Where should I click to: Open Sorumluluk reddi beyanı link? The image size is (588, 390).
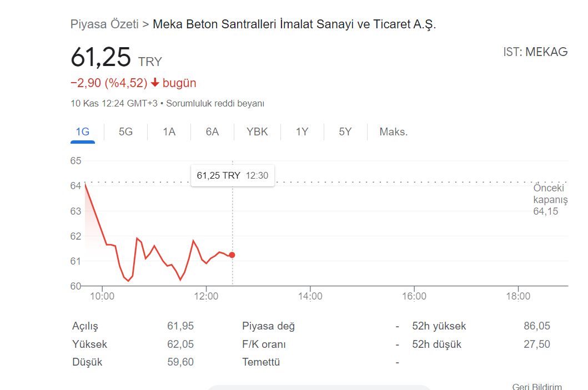pos(215,103)
